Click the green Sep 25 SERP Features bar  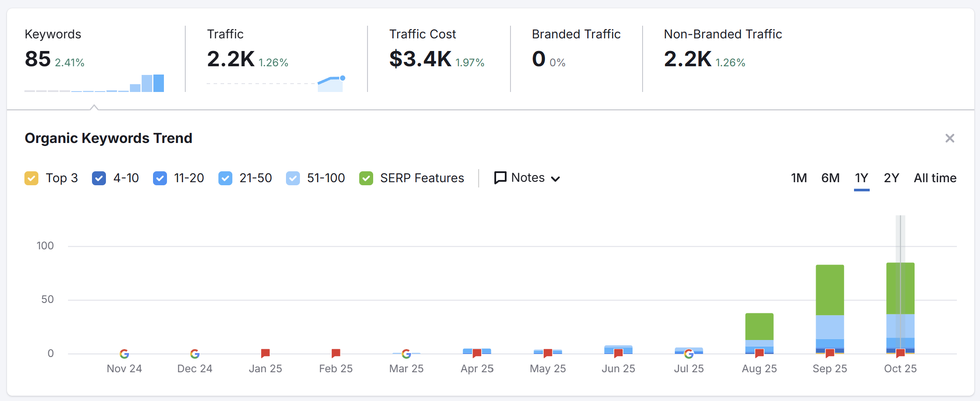[830, 290]
